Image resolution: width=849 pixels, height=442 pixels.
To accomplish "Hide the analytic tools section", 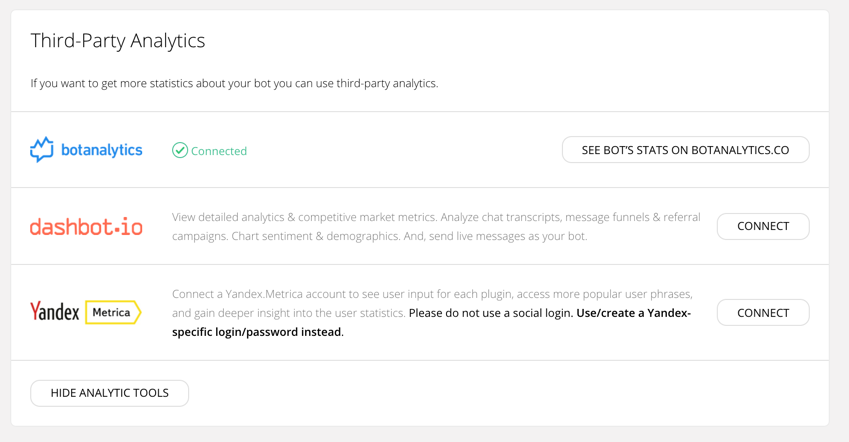I will click(109, 393).
